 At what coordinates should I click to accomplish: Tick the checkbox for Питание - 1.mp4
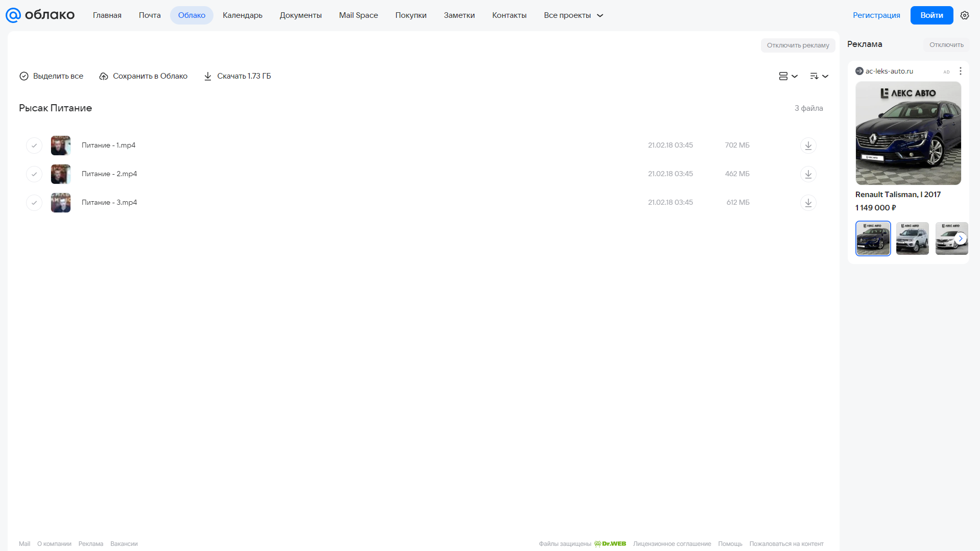[34, 146]
